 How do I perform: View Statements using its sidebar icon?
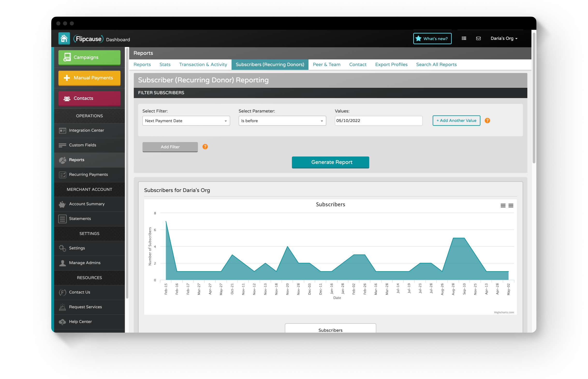click(80, 219)
